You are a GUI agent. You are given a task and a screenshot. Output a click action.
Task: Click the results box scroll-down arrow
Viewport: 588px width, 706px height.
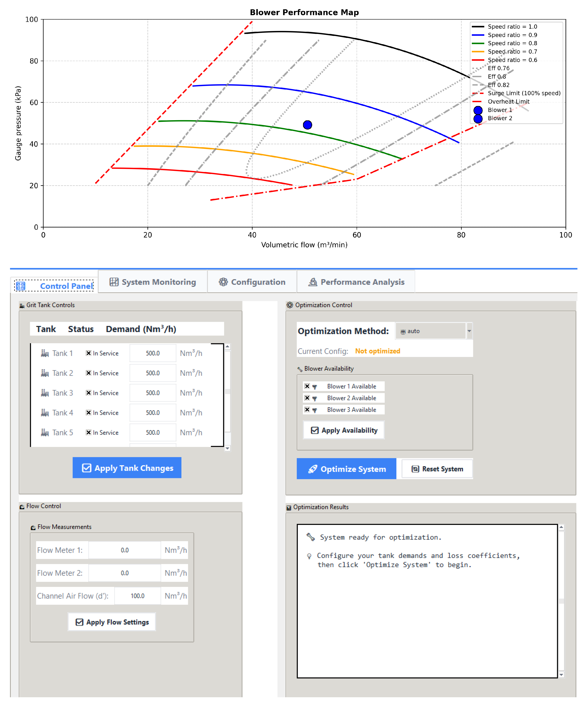(561, 675)
